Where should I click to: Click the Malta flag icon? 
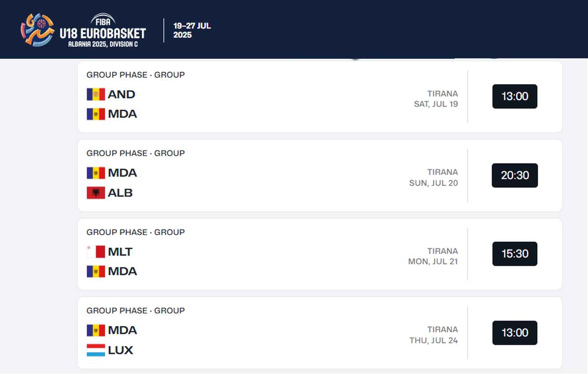click(x=96, y=252)
